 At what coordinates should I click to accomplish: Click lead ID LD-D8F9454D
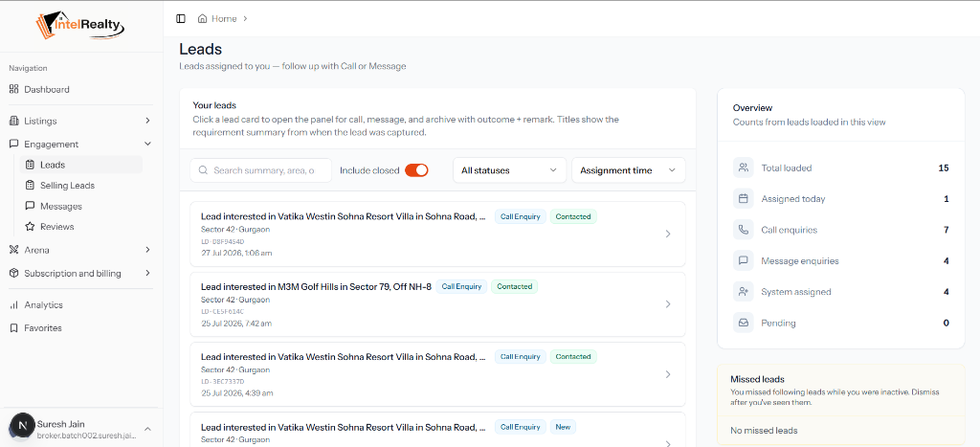tap(222, 241)
